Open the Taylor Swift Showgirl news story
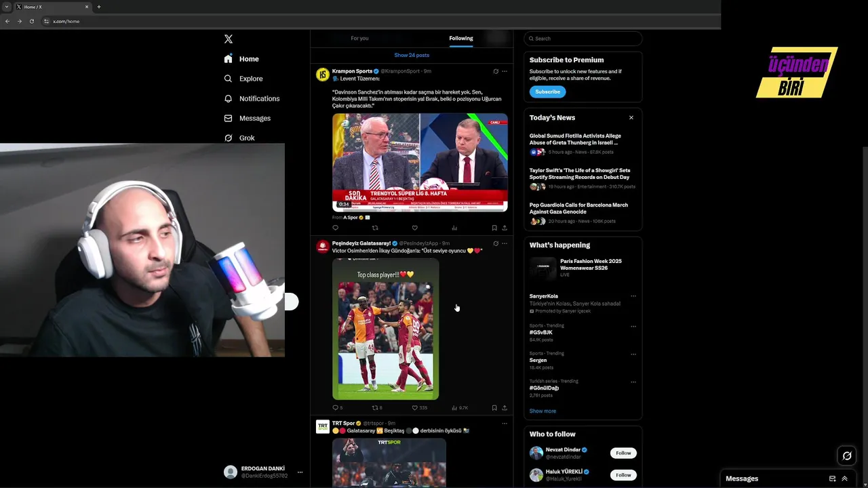This screenshot has height=488, width=868. tap(583, 178)
